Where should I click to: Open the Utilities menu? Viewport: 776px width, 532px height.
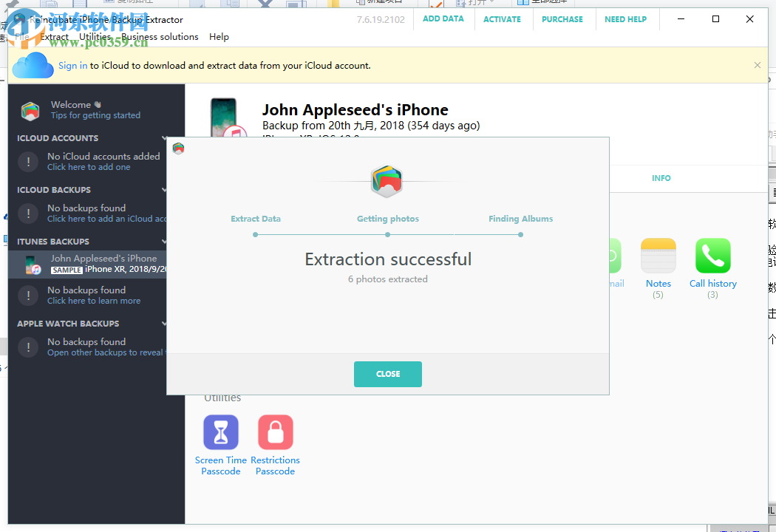[x=96, y=36]
